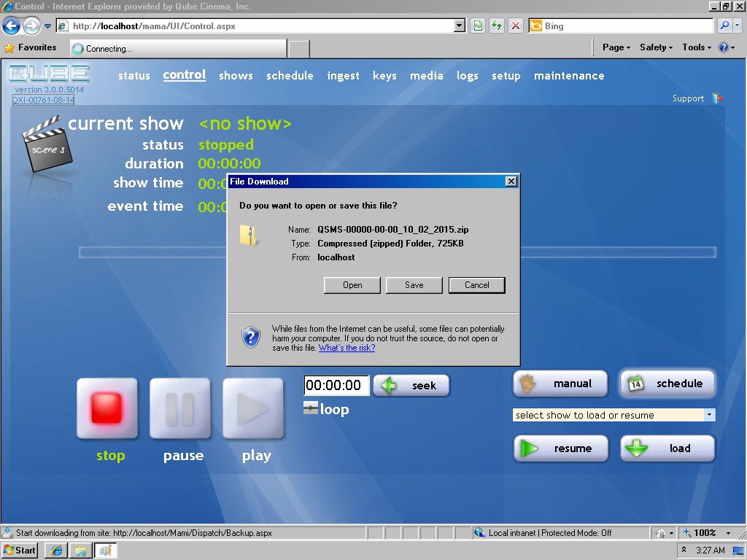747x560 pixels.
Task: Click the Support link
Action: tap(688, 98)
